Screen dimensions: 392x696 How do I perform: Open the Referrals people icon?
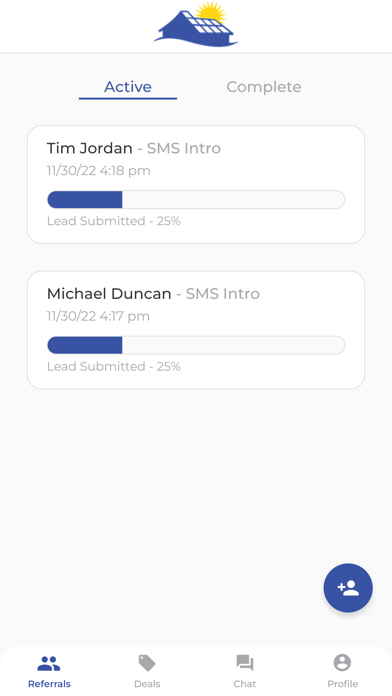[49, 664]
